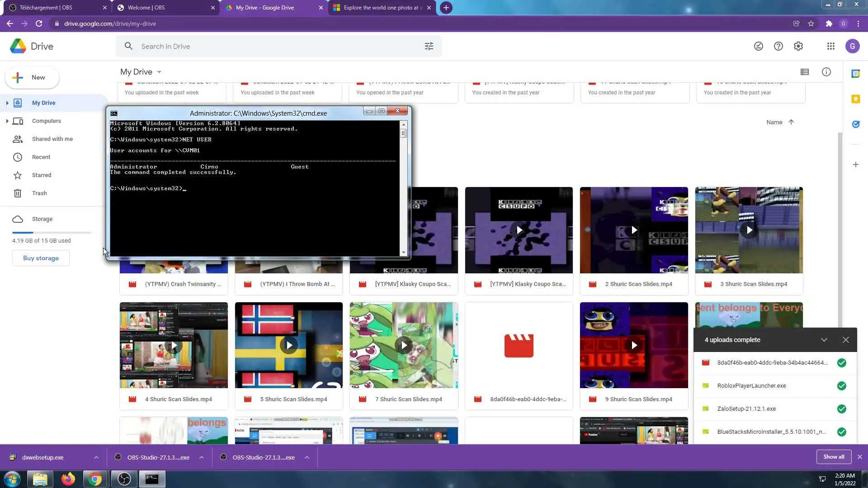This screenshot has height=488, width=868.
Task: Click the Search in Drive field
Action: [271, 46]
